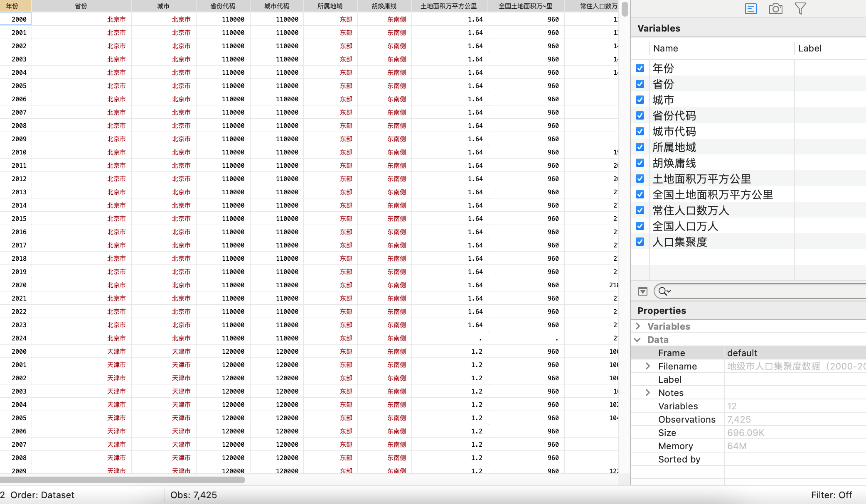Select the 省份 column header
This screenshot has width=866, height=504.
pyautogui.click(x=81, y=6)
